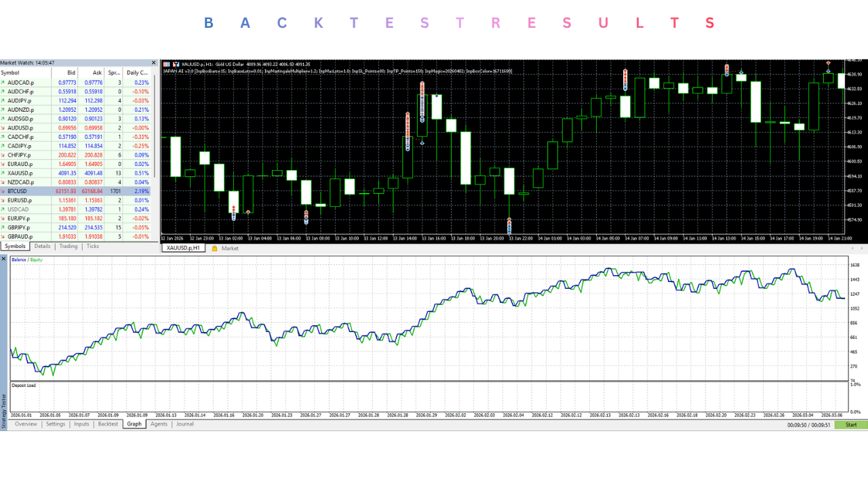Switch to the Ticks tab in Market Watch
The height and width of the screenshot is (488, 868).
pyautogui.click(x=93, y=246)
